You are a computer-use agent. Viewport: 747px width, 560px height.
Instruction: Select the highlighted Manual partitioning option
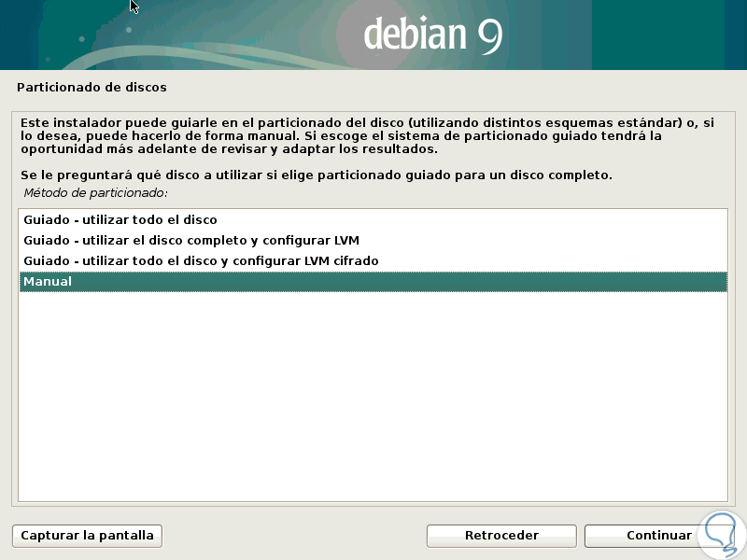click(373, 282)
